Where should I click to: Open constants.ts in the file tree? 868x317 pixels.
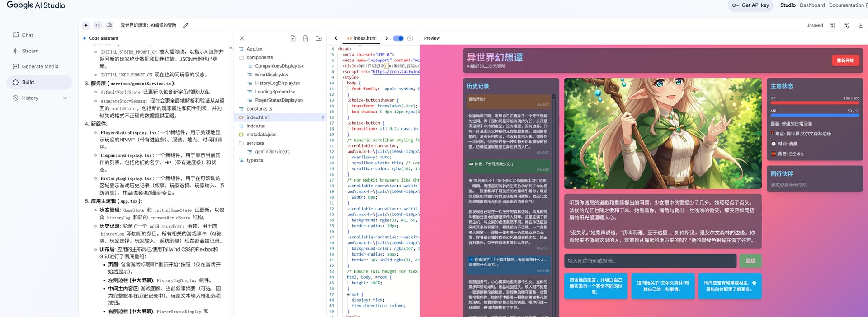259,109
